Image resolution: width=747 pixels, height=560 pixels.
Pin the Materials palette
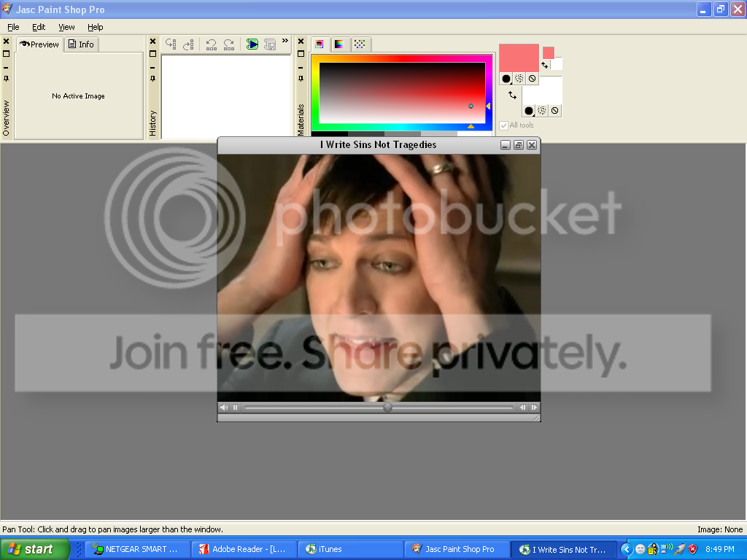(301, 79)
